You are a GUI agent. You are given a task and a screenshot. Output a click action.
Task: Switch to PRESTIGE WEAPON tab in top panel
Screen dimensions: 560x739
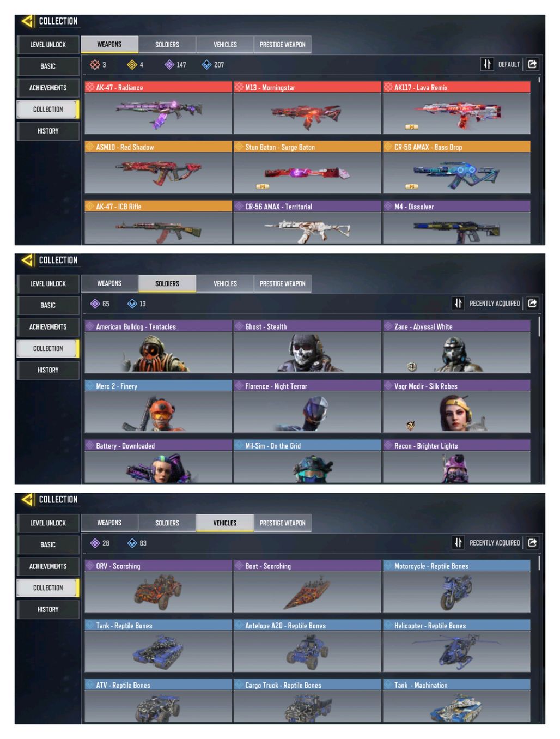[x=282, y=45]
